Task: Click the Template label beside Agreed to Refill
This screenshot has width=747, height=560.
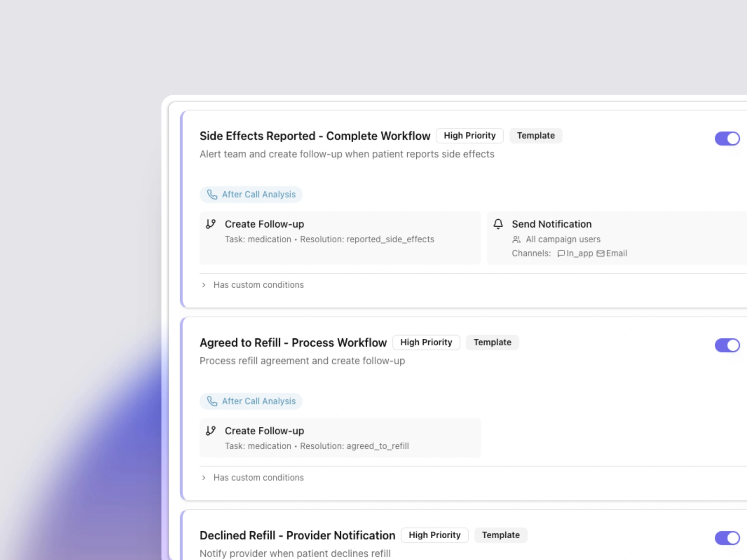Action: point(492,342)
